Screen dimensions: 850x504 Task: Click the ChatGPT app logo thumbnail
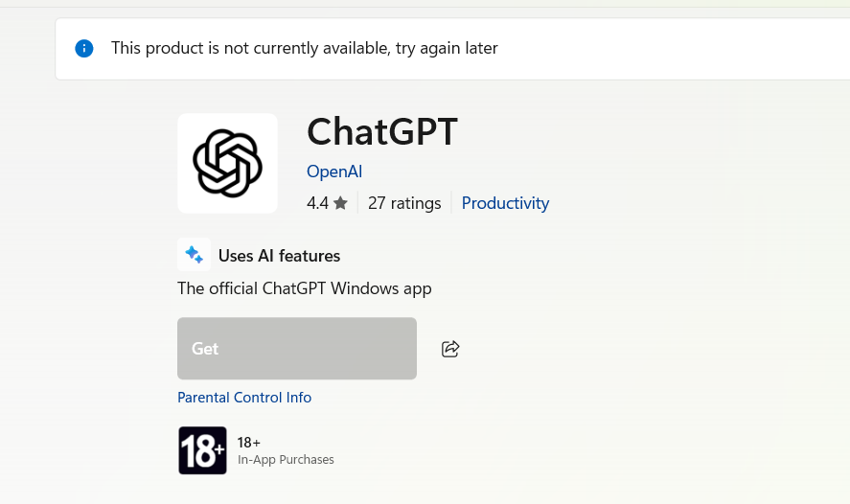pos(228,163)
